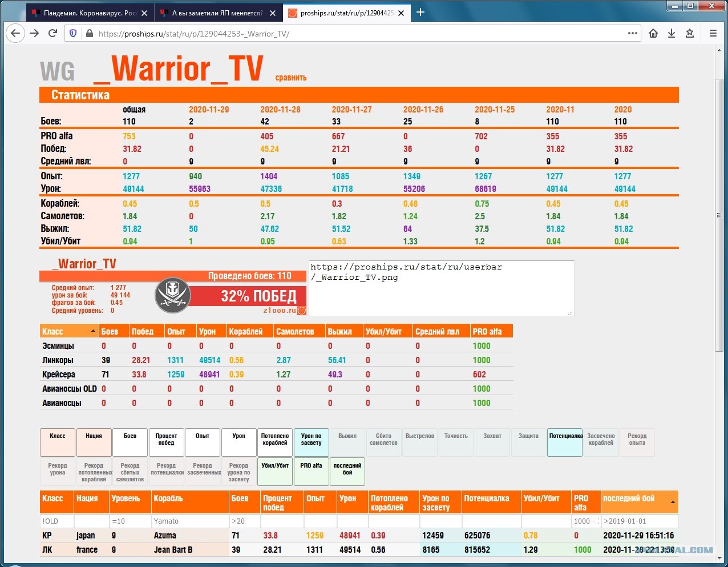Viewport: 728px width, 567px height.
Task: Open Firefox home page icon
Action: click(653, 33)
